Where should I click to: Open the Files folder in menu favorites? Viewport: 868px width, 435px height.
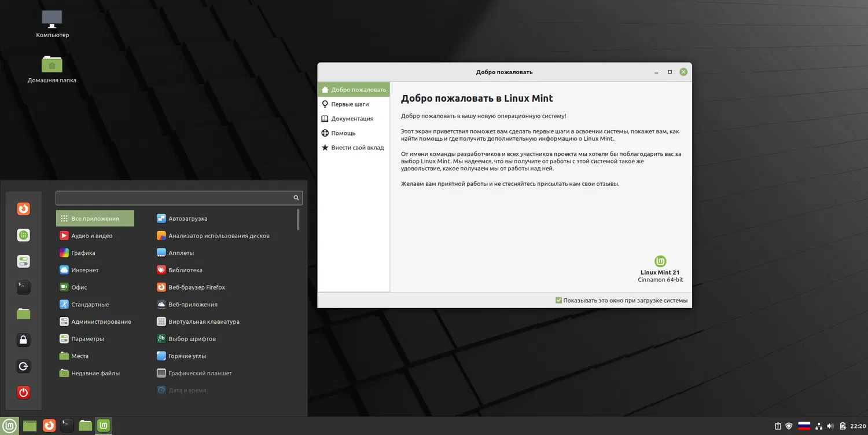coord(23,314)
